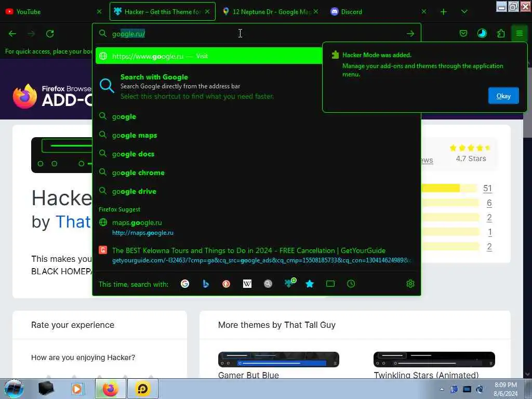Image resolution: width=532 pixels, height=399 pixels.
Task: Search this time with Google icon
Action: [185, 284]
